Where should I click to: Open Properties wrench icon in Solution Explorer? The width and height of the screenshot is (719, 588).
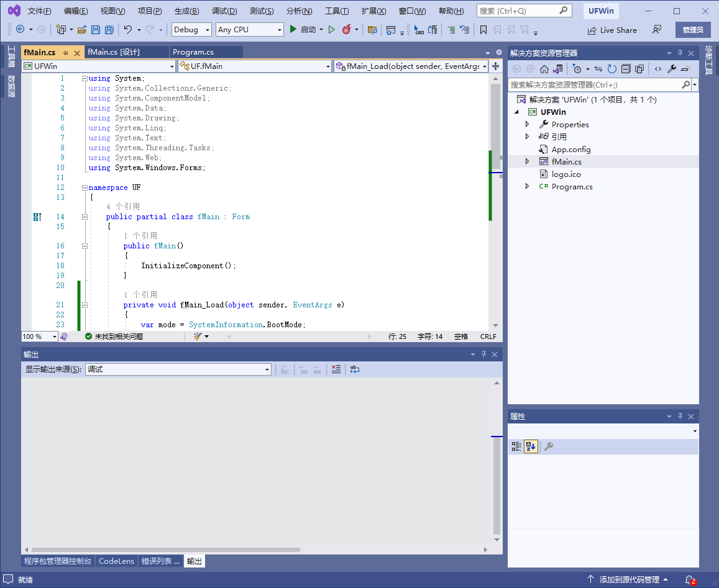tap(672, 69)
